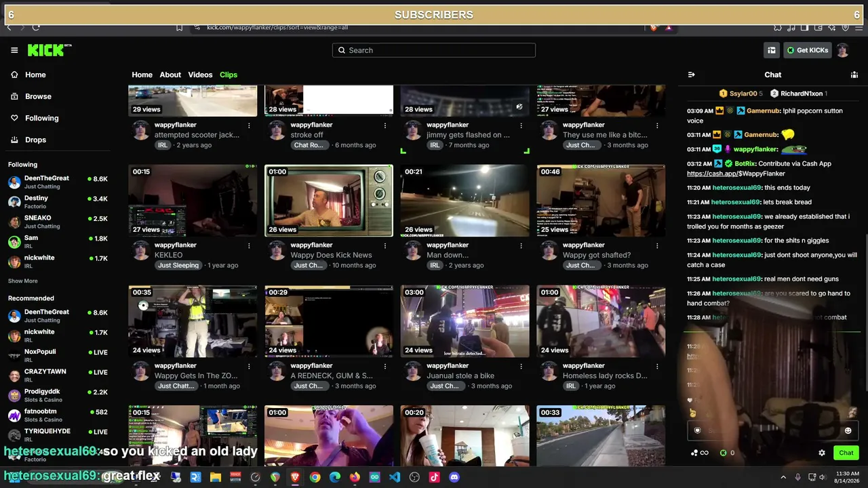
Task: Play the Wappy got shafted clip thumbnail
Action: pyautogui.click(x=601, y=201)
